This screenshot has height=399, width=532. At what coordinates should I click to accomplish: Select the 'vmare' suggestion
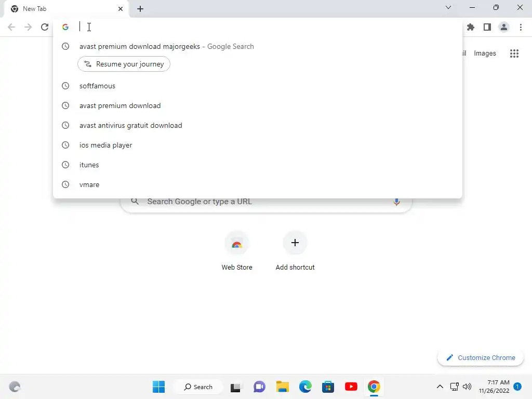tap(258, 184)
